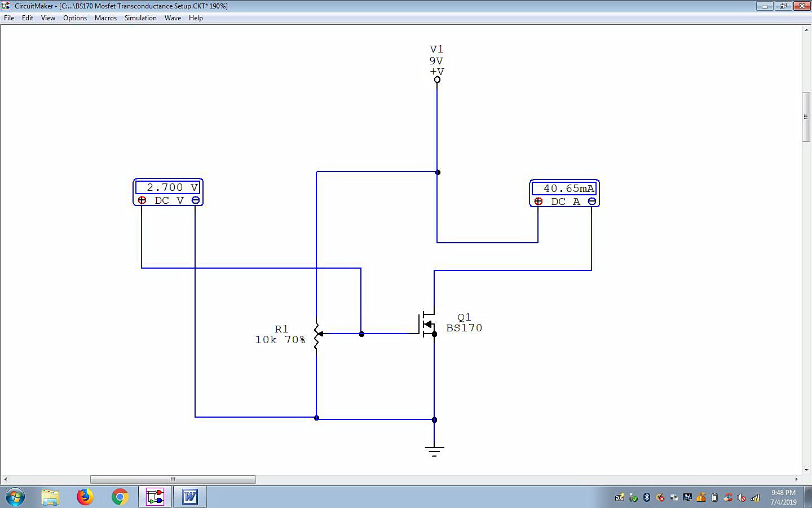Viewport: 812px width, 508px height.
Task: Click the display monitor tray icon
Action: click(x=687, y=497)
